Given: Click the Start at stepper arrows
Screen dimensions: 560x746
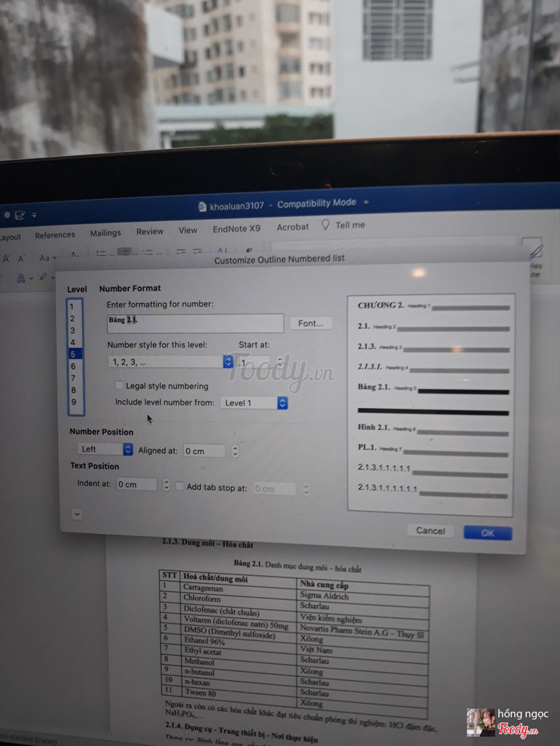Looking at the screenshot, I should 280,362.
